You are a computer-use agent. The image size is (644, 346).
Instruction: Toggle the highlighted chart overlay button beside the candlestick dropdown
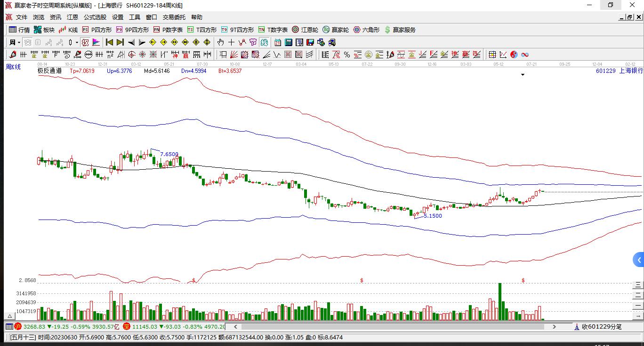85,42
